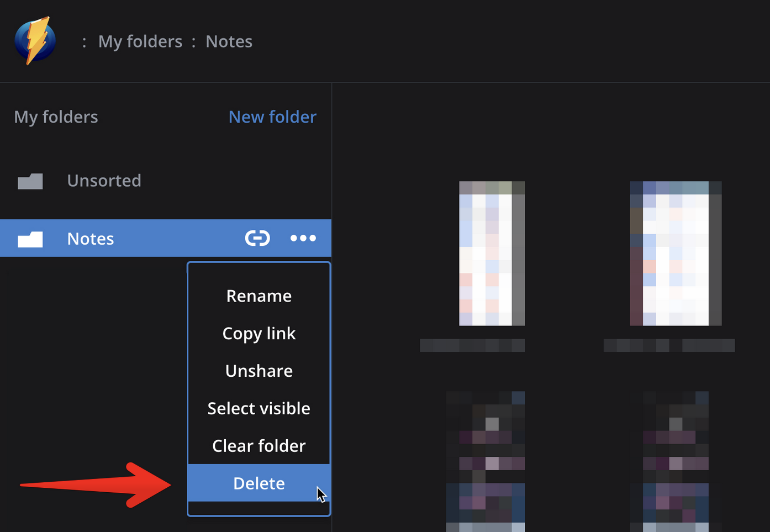Click the white Notes folder icon
Image resolution: width=770 pixels, height=532 pixels.
coord(30,239)
